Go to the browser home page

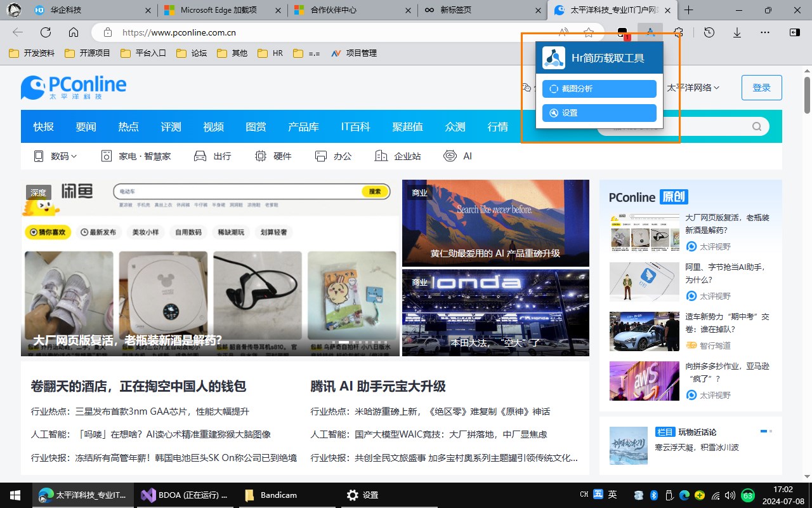pos(74,32)
